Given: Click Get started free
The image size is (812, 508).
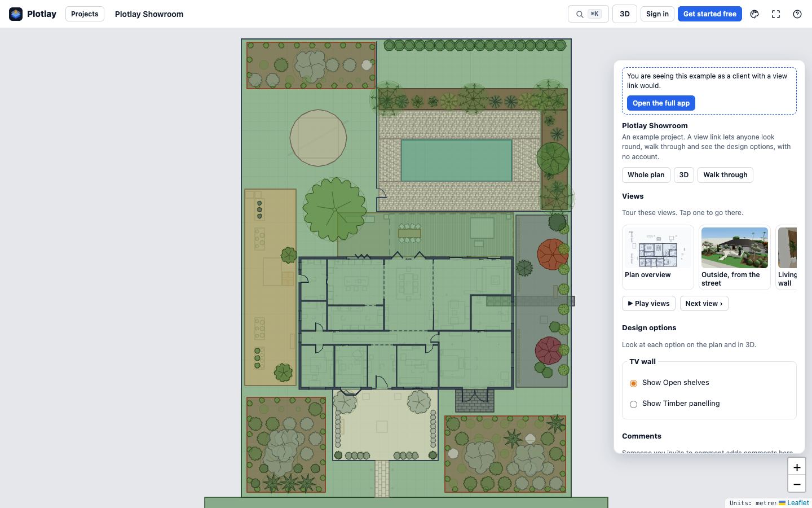Looking at the screenshot, I should 710,14.
